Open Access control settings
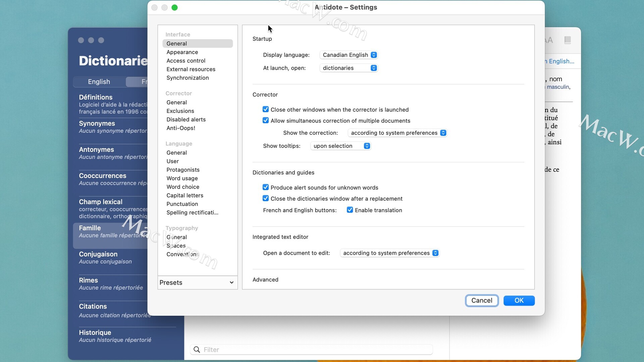Viewport: 644px width, 362px height. [186, 61]
